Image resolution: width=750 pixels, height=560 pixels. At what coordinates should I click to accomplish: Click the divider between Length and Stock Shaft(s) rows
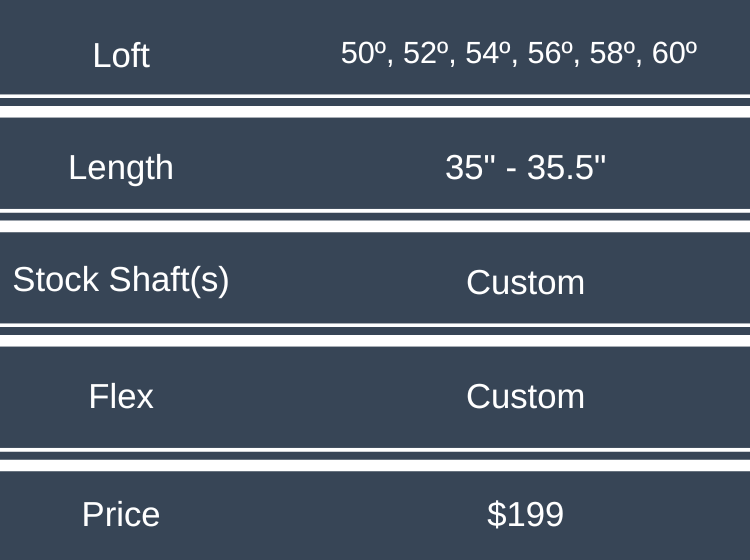pos(375,221)
